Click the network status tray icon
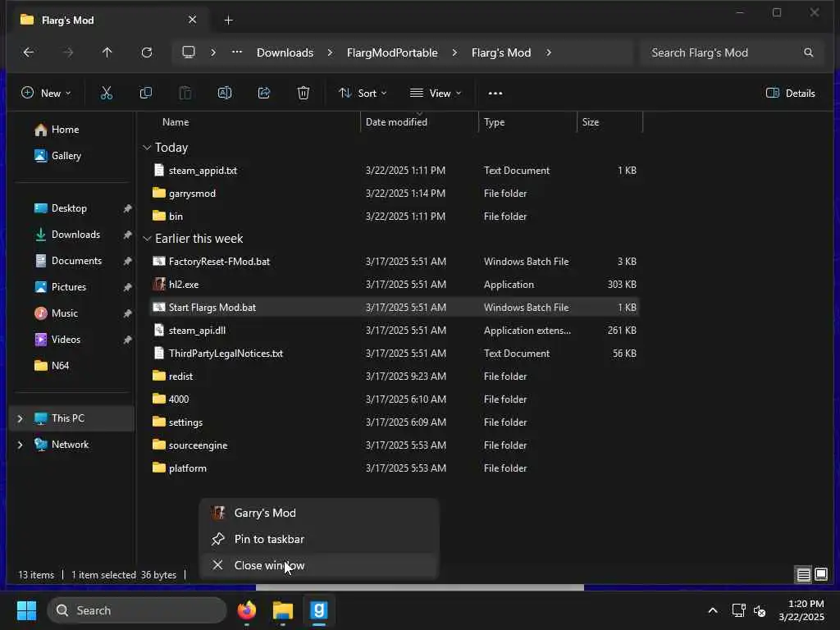The width and height of the screenshot is (840, 630). [739, 610]
